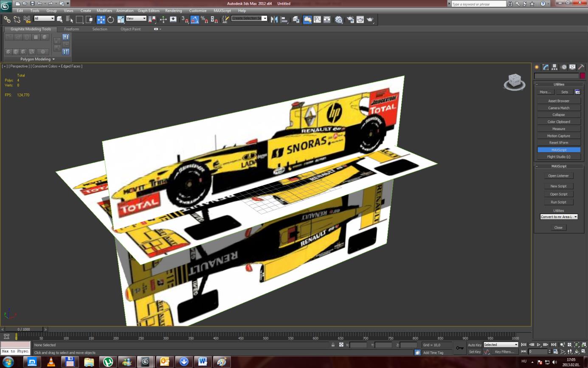The width and height of the screenshot is (588, 368).
Task: Switch to the Freeform ribbon tab
Action: point(71,29)
